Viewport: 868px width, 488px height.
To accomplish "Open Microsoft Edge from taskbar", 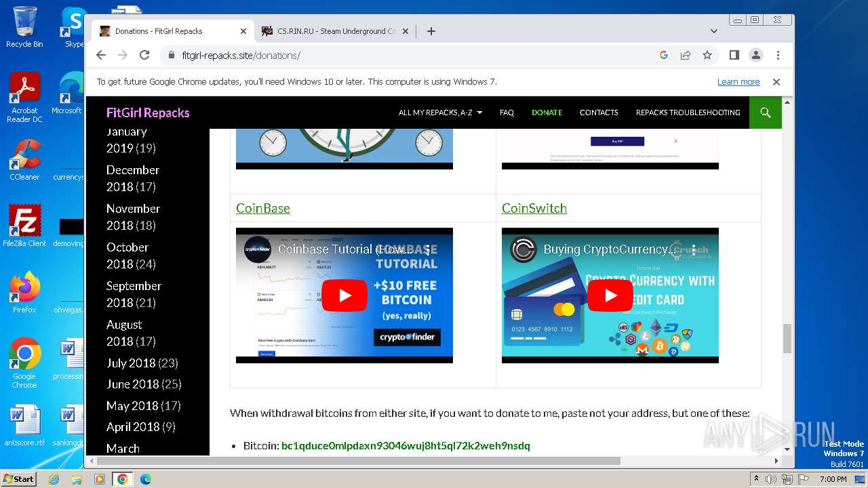I will [x=145, y=479].
